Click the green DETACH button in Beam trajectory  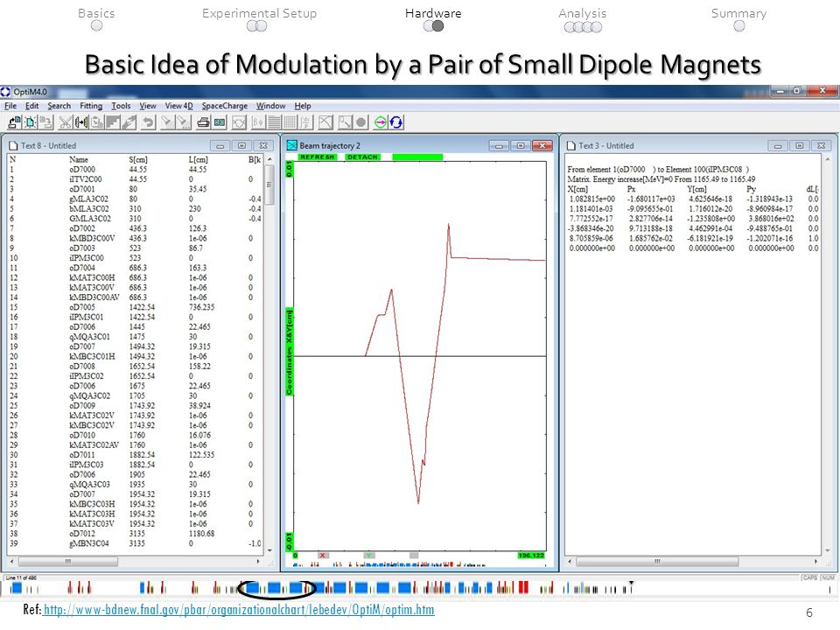(x=362, y=157)
